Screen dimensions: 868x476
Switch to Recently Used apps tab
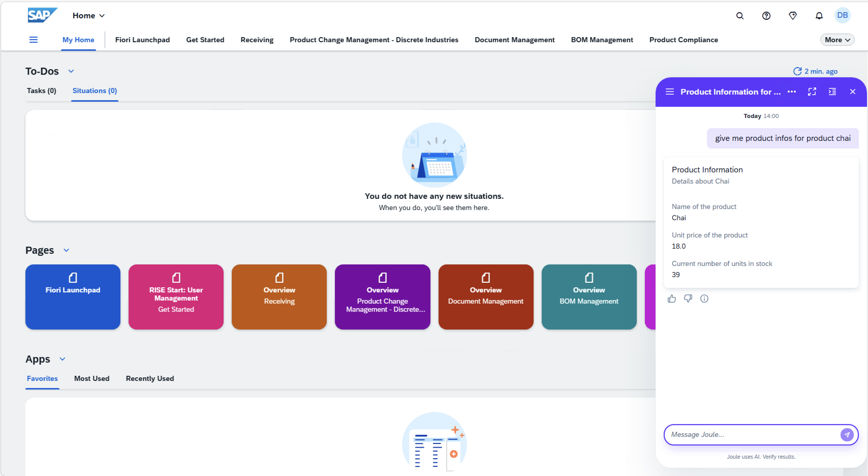(x=150, y=379)
